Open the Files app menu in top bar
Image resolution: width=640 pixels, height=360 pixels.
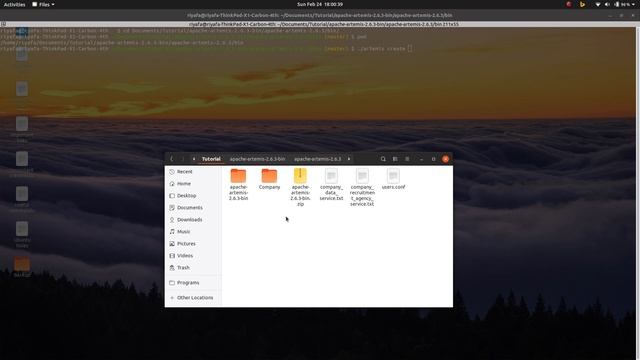point(43,4)
